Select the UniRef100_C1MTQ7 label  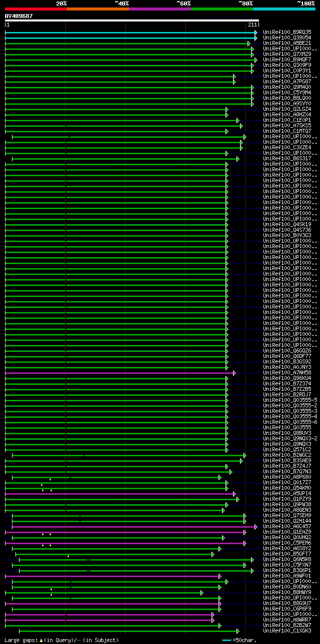click(x=287, y=131)
